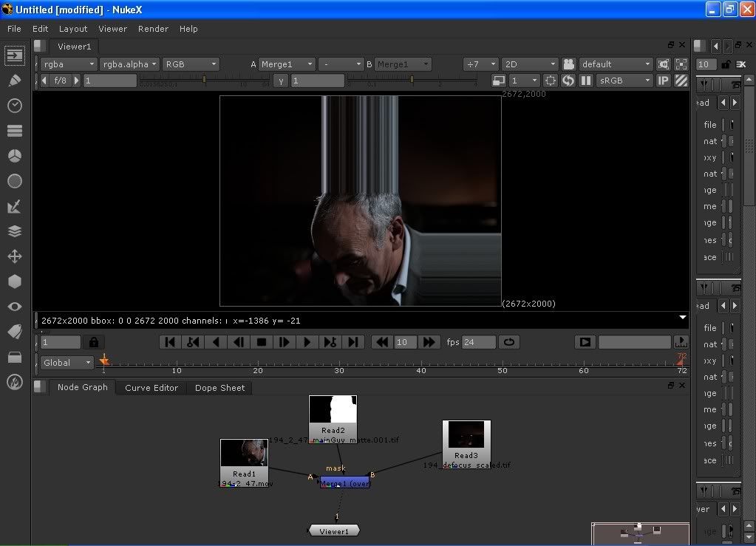Open the Draw tools in the left toolbar
Screen dimensions: 756x546
[14, 81]
